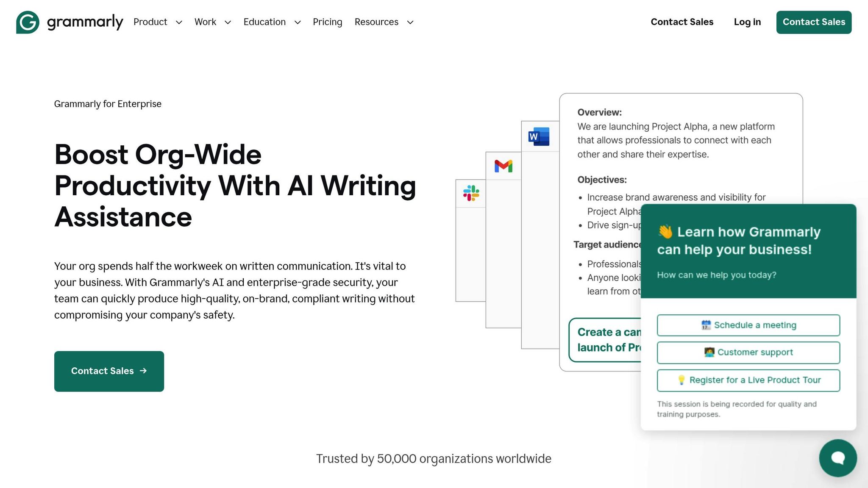Expand the Work dropdown chevron
Viewport: 868px width, 488px height.
(228, 22)
